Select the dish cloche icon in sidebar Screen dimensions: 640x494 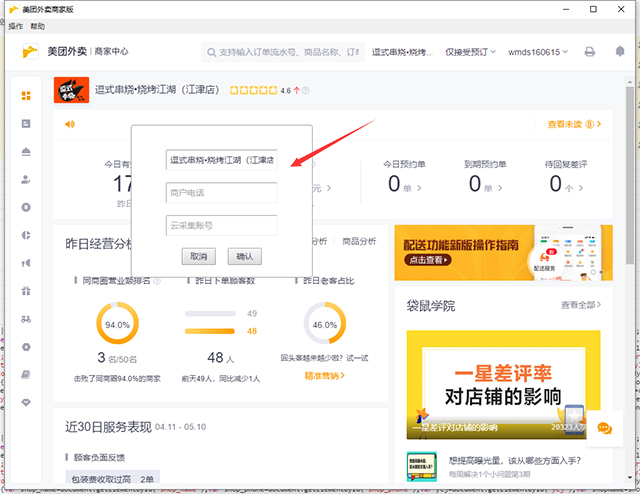click(x=26, y=151)
